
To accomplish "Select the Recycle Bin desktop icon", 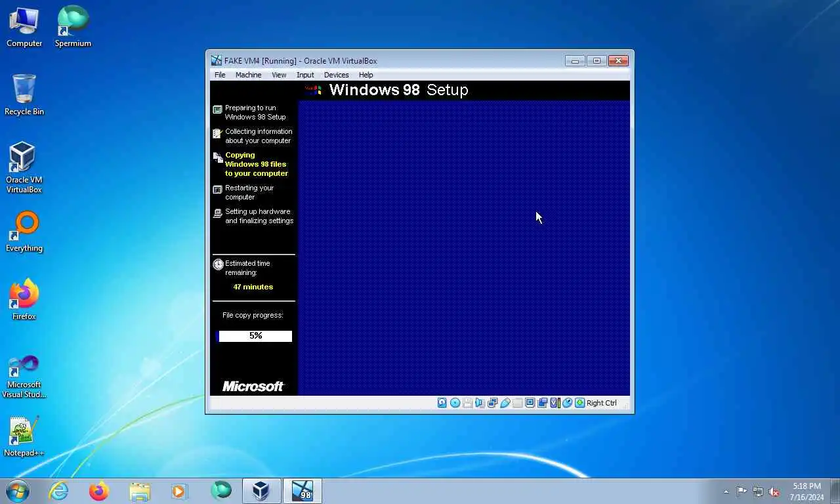I will pyautogui.click(x=24, y=95).
